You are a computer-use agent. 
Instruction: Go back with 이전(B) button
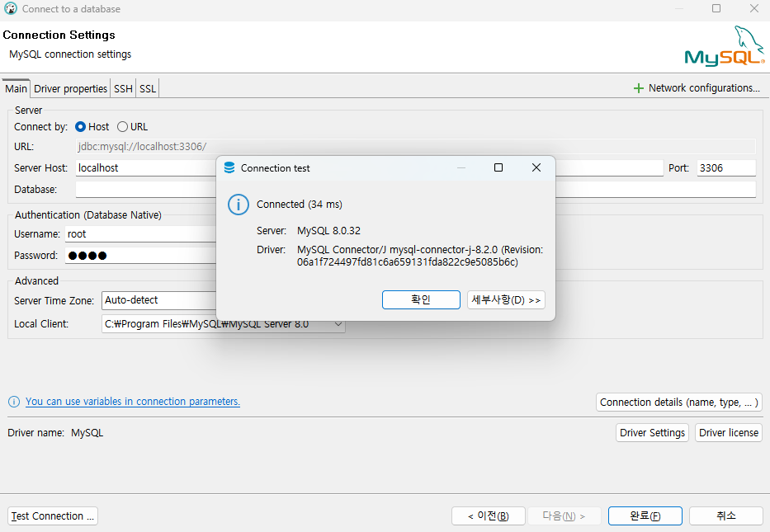pos(488,516)
